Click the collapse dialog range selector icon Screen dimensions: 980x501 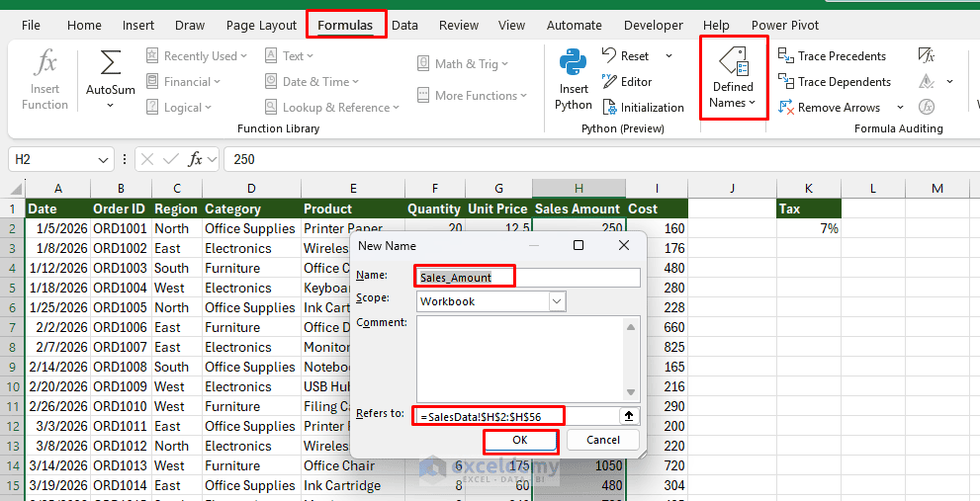[629, 416]
